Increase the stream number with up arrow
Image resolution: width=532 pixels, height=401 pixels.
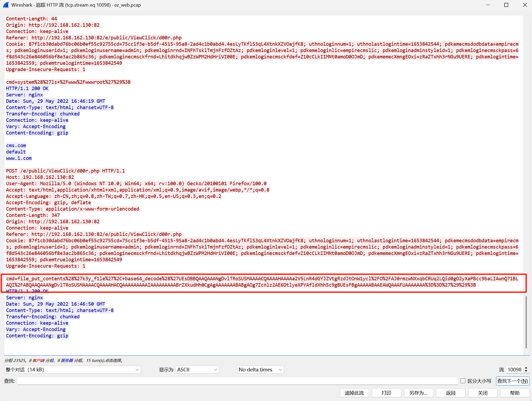click(x=526, y=368)
